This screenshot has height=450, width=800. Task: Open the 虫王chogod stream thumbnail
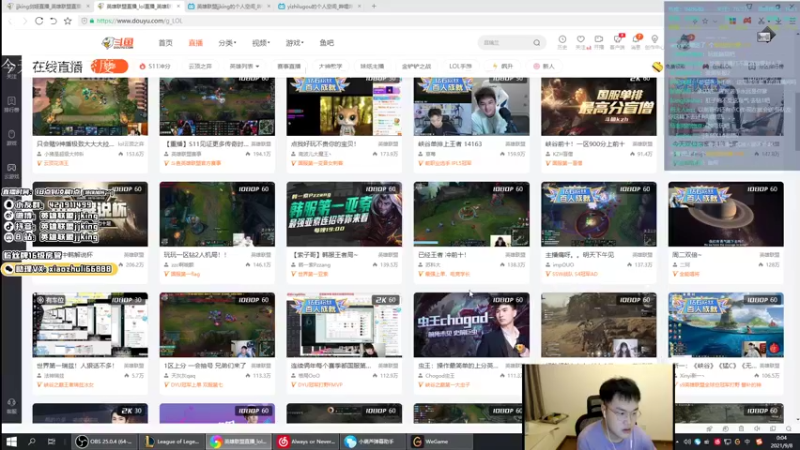471,324
